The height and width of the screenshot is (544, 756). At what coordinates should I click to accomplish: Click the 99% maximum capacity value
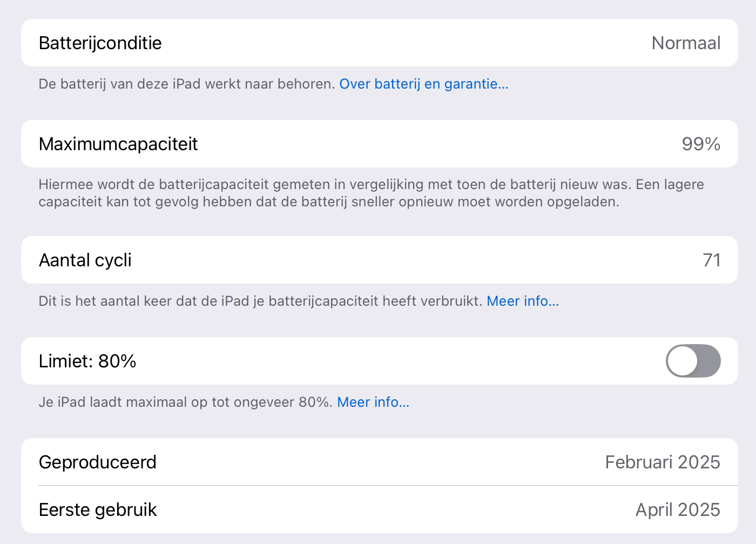pos(700,144)
